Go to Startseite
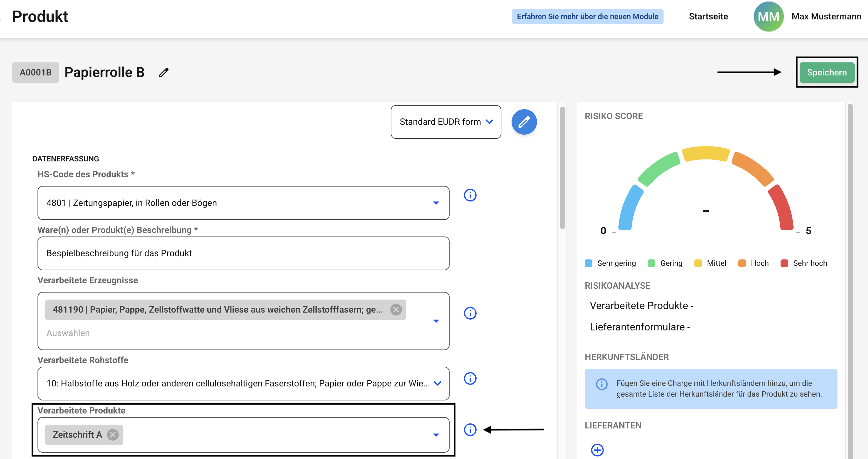The height and width of the screenshot is (459, 868). (x=708, y=16)
